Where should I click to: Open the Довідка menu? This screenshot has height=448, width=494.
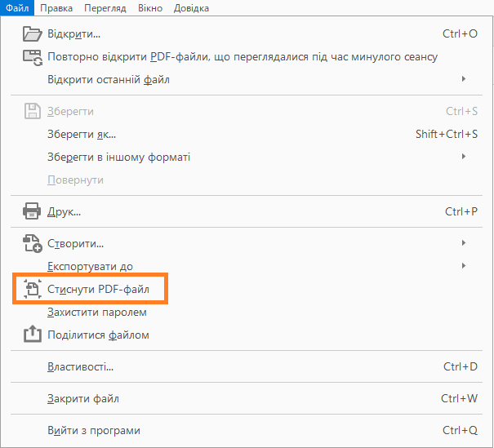(x=191, y=8)
